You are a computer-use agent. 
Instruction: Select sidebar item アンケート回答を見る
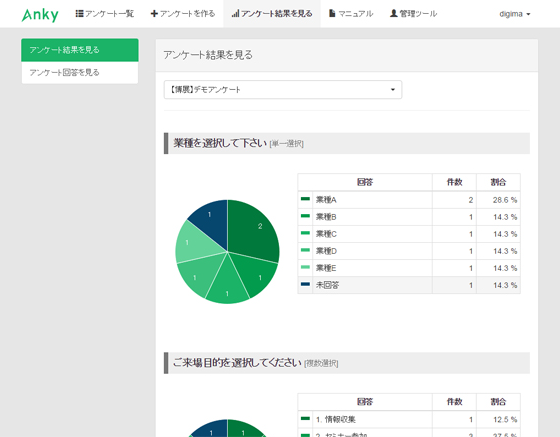coord(80,72)
